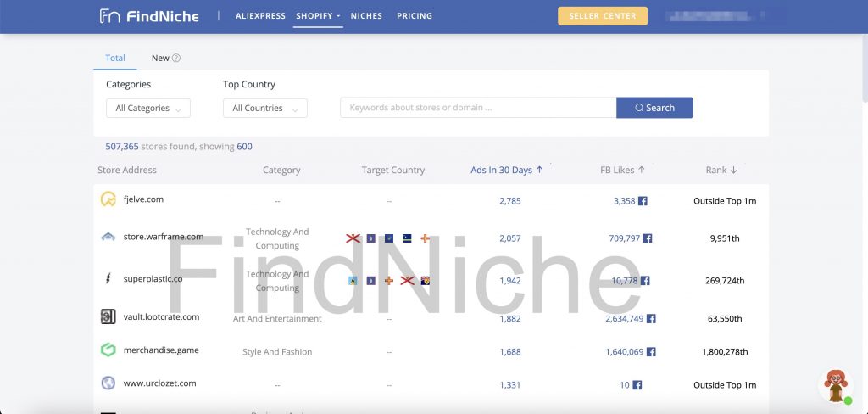The width and height of the screenshot is (868, 414).
Task: Open the fjelve.com store link
Action: click(x=143, y=199)
